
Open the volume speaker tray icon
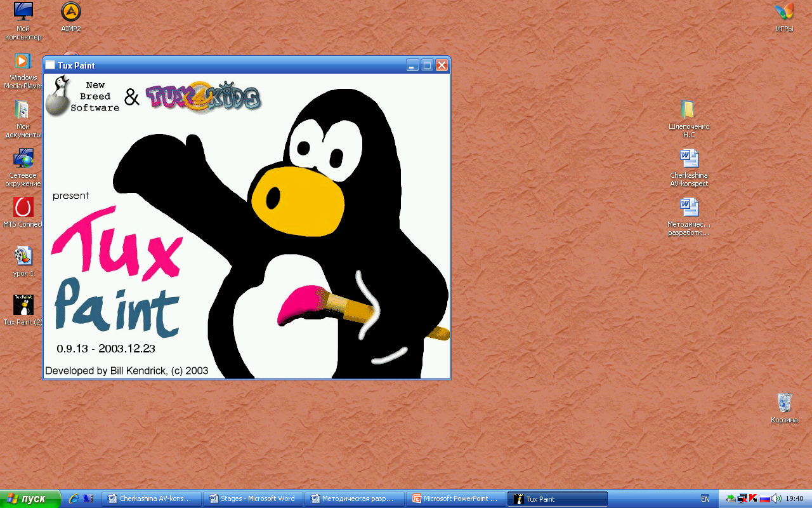click(x=777, y=498)
